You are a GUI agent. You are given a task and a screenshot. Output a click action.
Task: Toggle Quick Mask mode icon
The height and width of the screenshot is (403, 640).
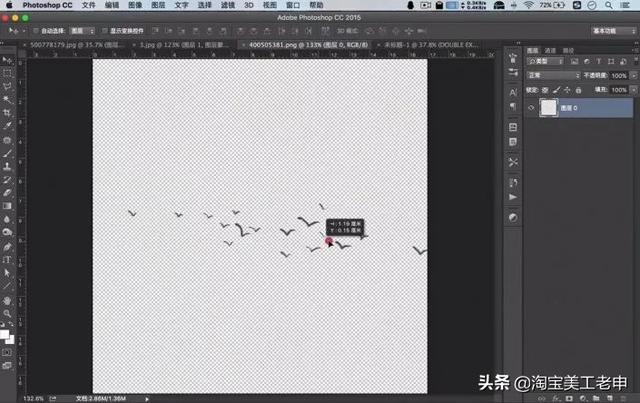(x=7, y=352)
